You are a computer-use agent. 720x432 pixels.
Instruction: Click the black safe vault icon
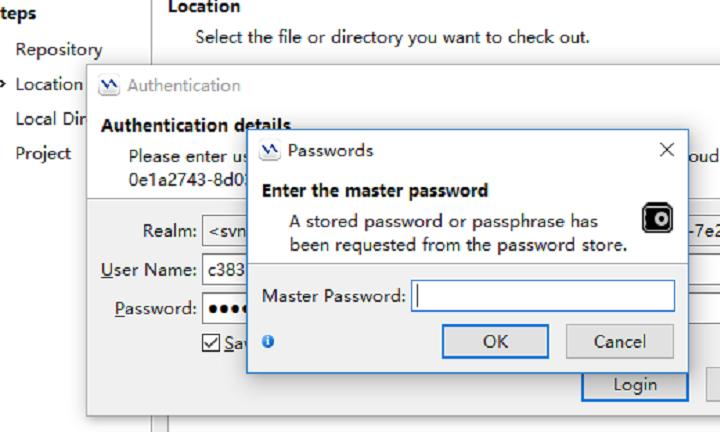point(658,218)
